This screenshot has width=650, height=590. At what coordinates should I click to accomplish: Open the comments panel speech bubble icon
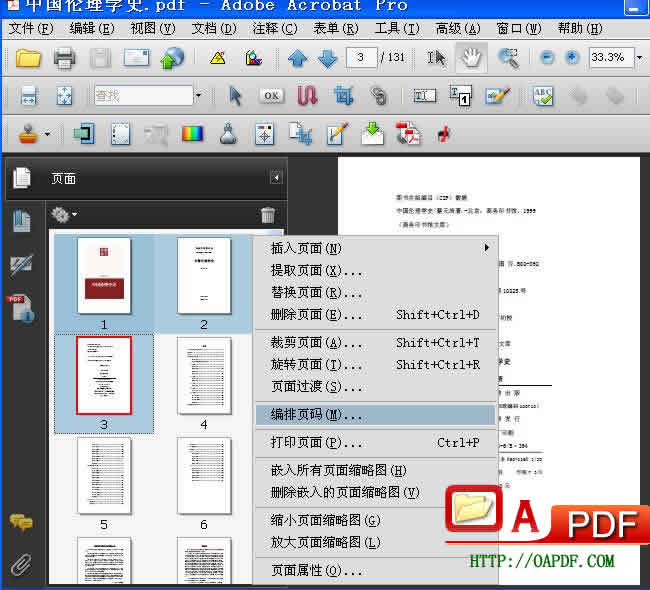point(21,522)
